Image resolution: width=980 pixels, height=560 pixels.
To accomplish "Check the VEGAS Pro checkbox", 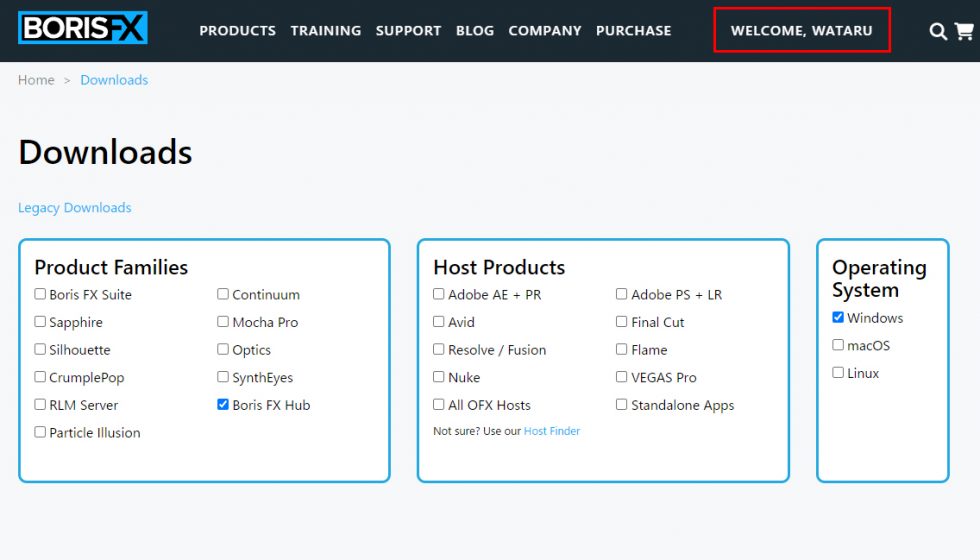I will (x=622, y=376).
